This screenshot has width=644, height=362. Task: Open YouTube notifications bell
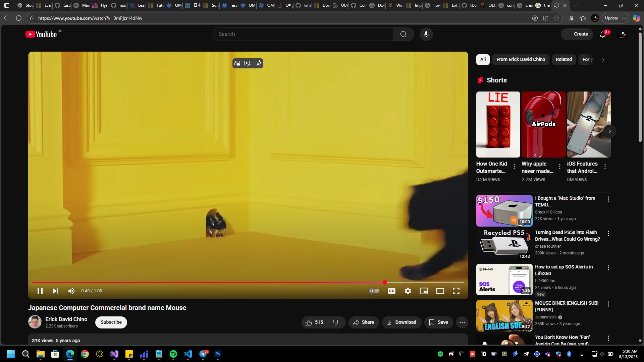coord(603,34)
